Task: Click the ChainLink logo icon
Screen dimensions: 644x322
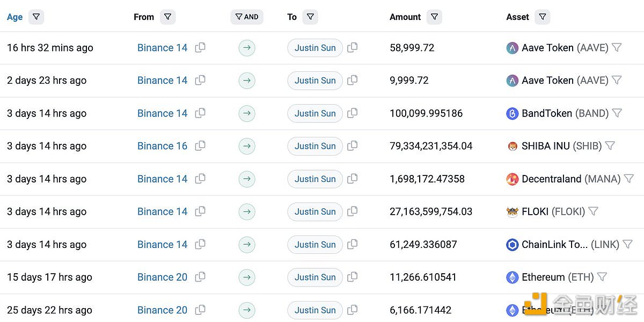Action: tap(513, 244)
